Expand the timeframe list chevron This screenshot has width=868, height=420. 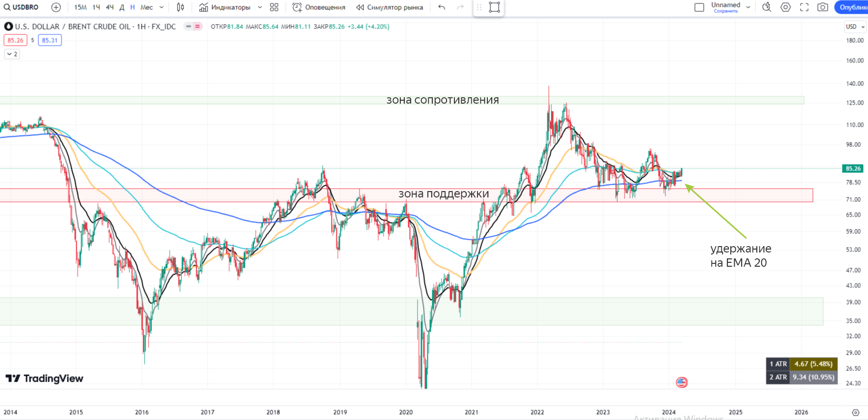[161, 7]
